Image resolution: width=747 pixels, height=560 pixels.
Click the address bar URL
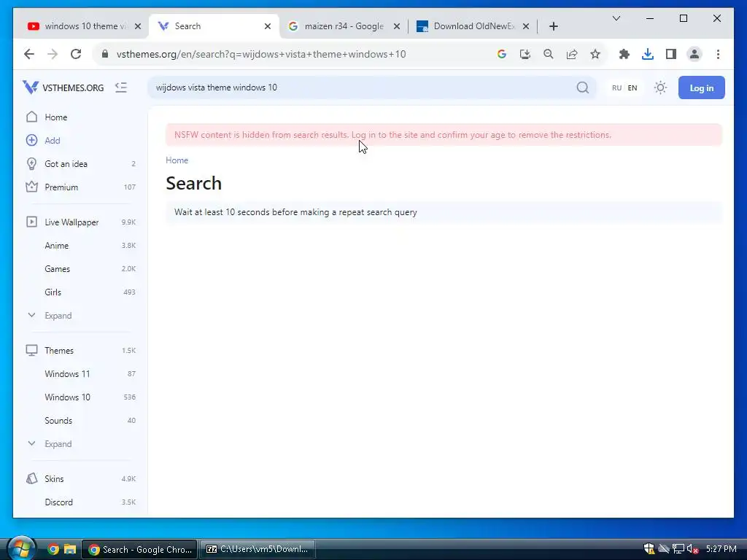(261, 54)
